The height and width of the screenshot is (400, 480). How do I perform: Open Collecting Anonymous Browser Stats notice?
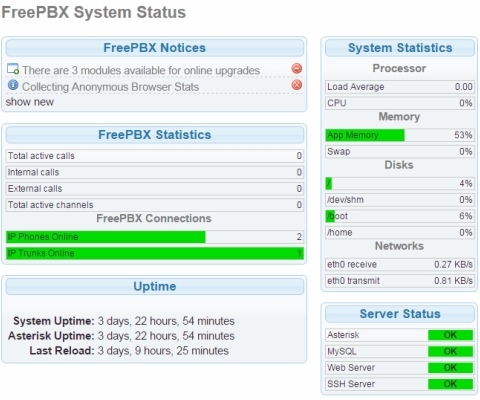pos(110,87)
